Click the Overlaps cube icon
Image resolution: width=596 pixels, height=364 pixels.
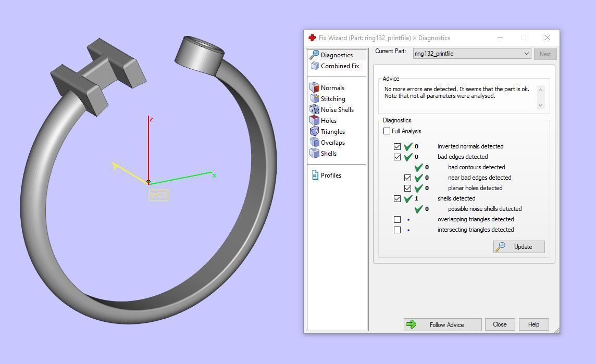314,142
